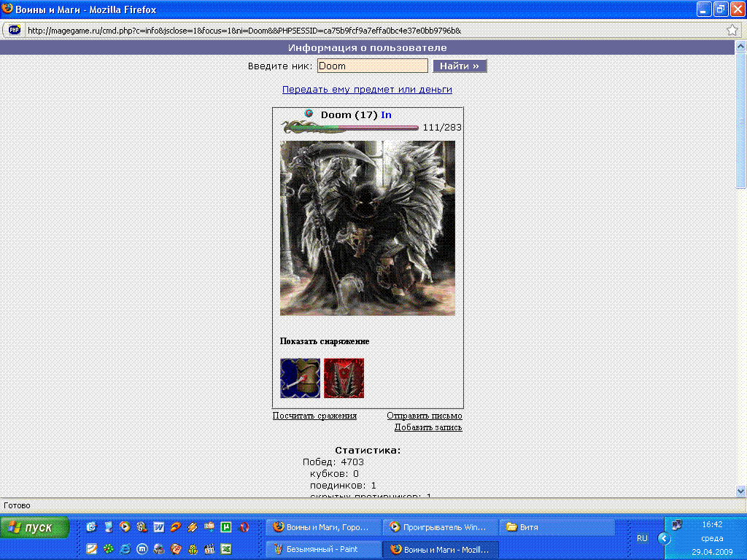Screen dimensions: 747x560
Task: Launch Opera browser from quick launch
Action: coord(244,526)
